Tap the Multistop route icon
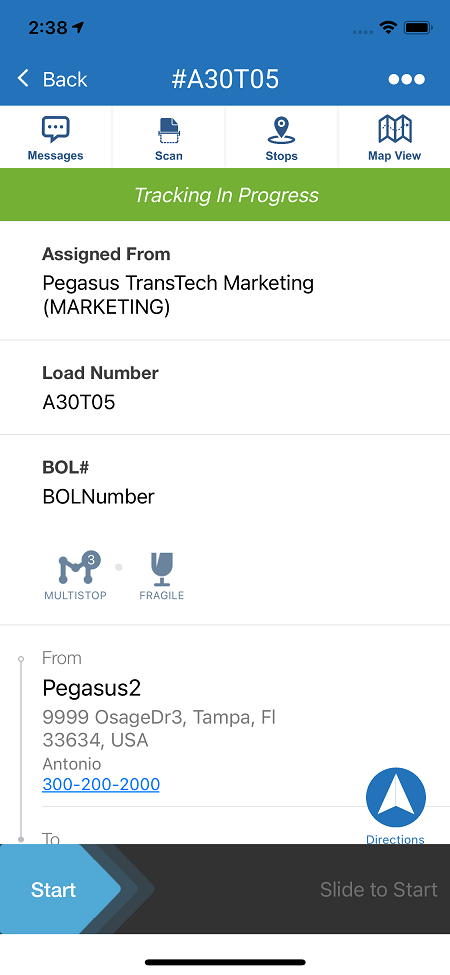 (75, 567)
